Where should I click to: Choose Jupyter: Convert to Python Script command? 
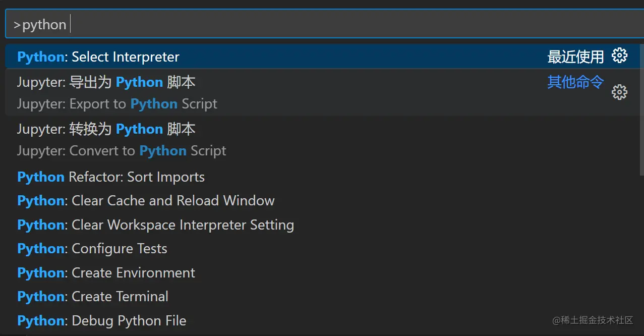[322, 139]
